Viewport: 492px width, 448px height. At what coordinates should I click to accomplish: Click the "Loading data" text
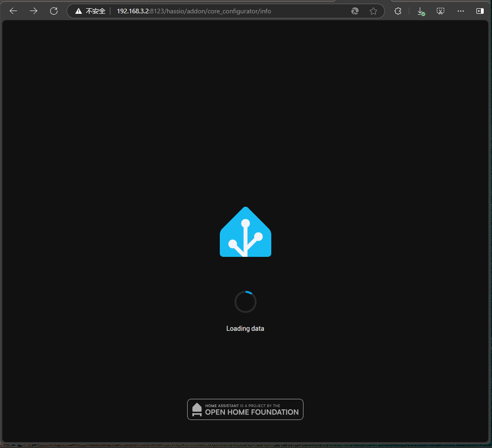[245, 329]
